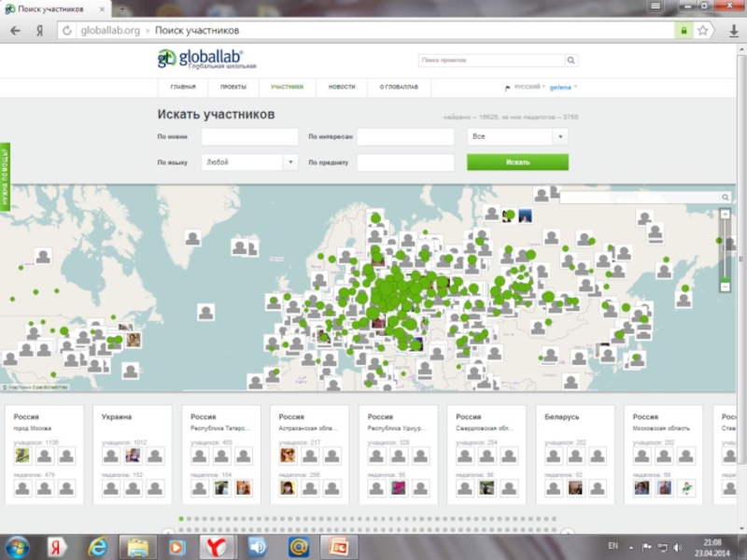Click the project search magnifier icon
The image size is (747, 560).
(571, 61)
